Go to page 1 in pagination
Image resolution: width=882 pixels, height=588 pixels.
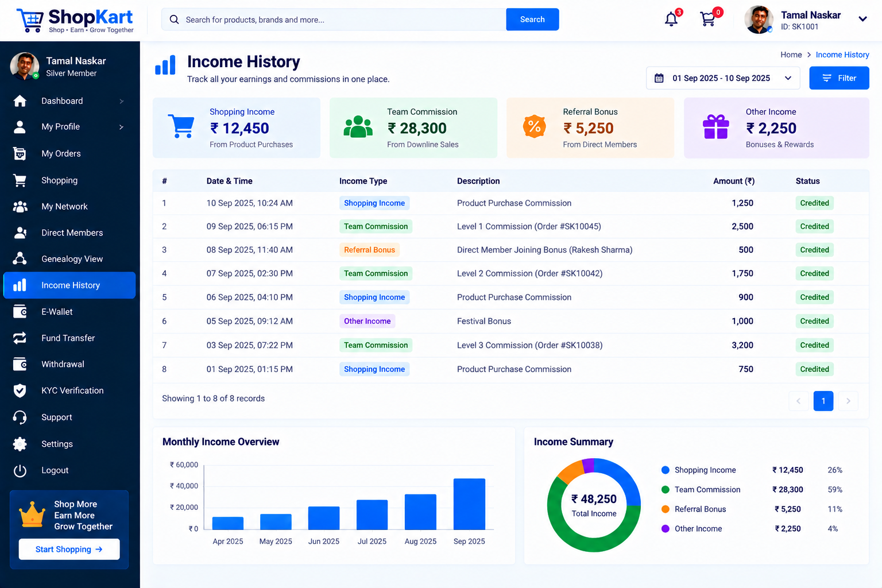pos(823,401)
